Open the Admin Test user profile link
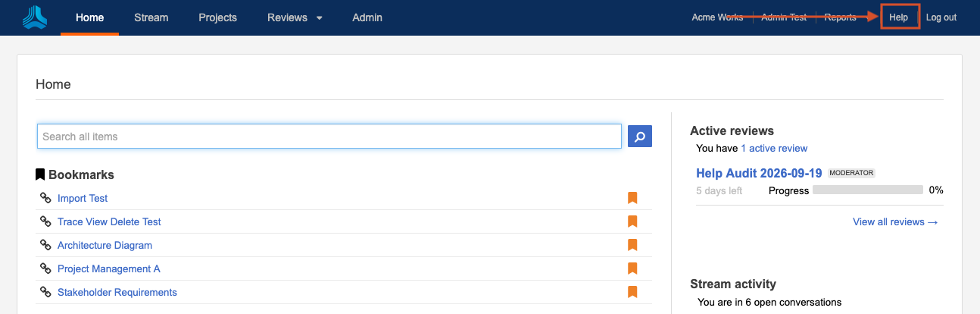The image size is (980, 314). [x=784, y=17]
